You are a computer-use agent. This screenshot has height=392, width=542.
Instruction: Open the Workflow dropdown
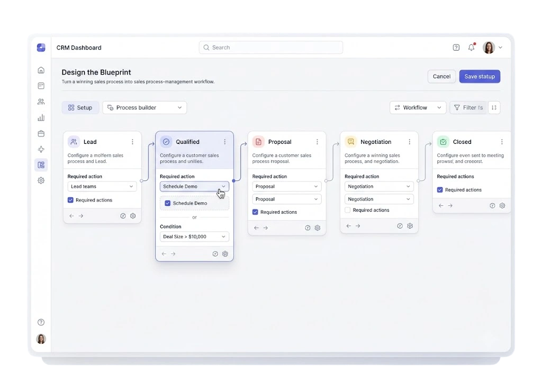pos(418,107)
